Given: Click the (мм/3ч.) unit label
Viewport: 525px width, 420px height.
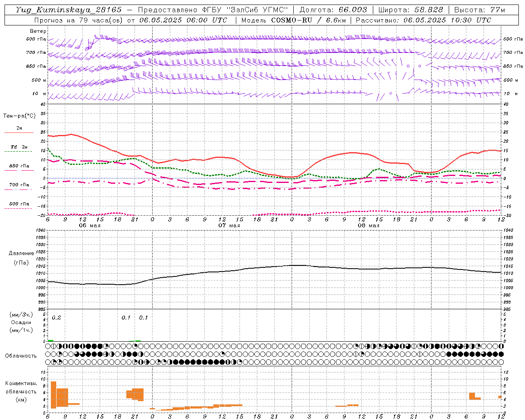Looking at the screenshot, I should point(21,315).
